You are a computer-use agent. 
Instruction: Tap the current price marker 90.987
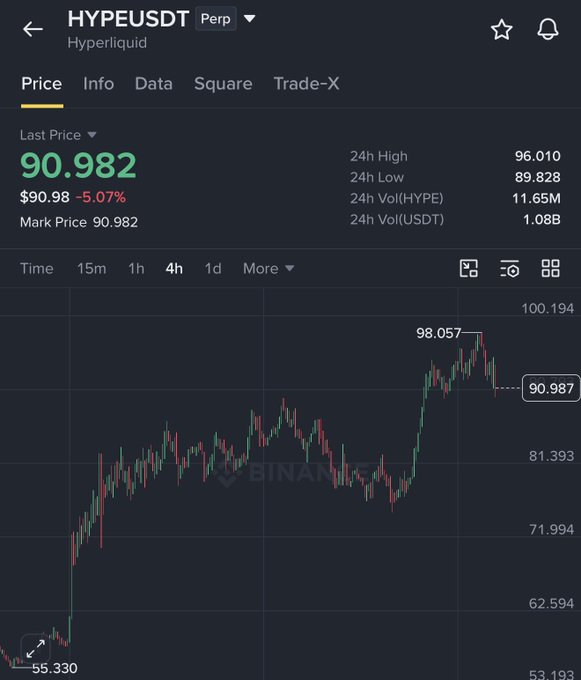click(551, 388)
